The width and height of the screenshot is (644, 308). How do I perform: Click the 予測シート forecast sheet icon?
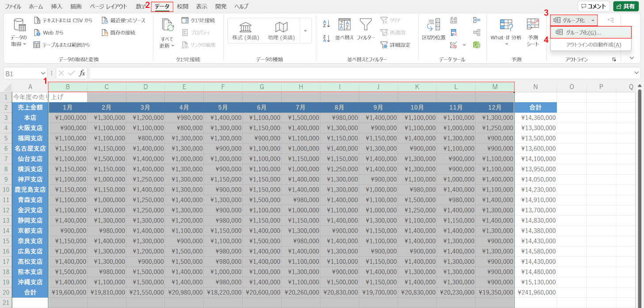pos(533,32)
